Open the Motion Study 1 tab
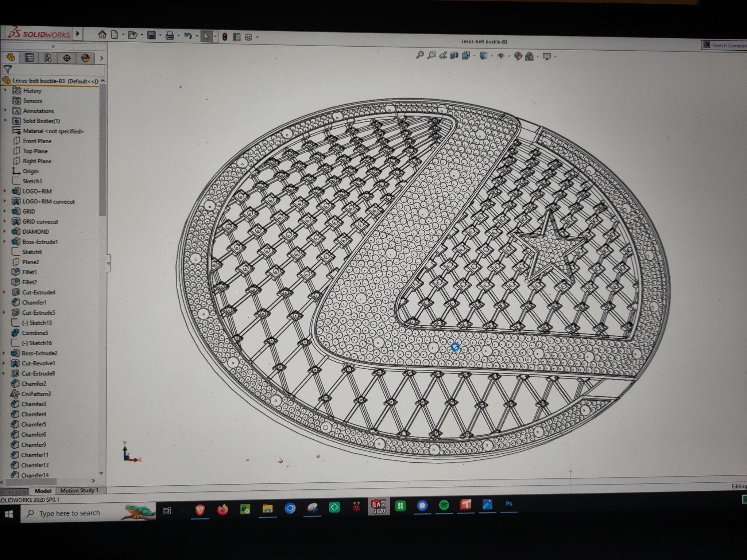This screenshot has width=747, height=560. tap(79, 490)
